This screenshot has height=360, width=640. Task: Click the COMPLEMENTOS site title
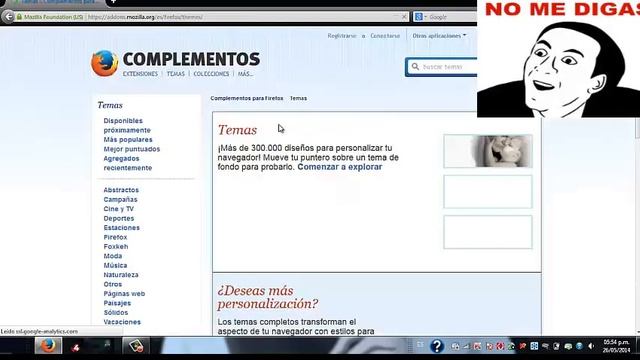[x=191, y=59]
